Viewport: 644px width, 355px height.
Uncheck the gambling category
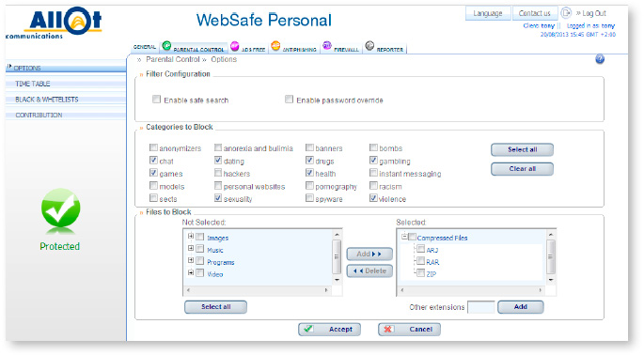(373, 160)
